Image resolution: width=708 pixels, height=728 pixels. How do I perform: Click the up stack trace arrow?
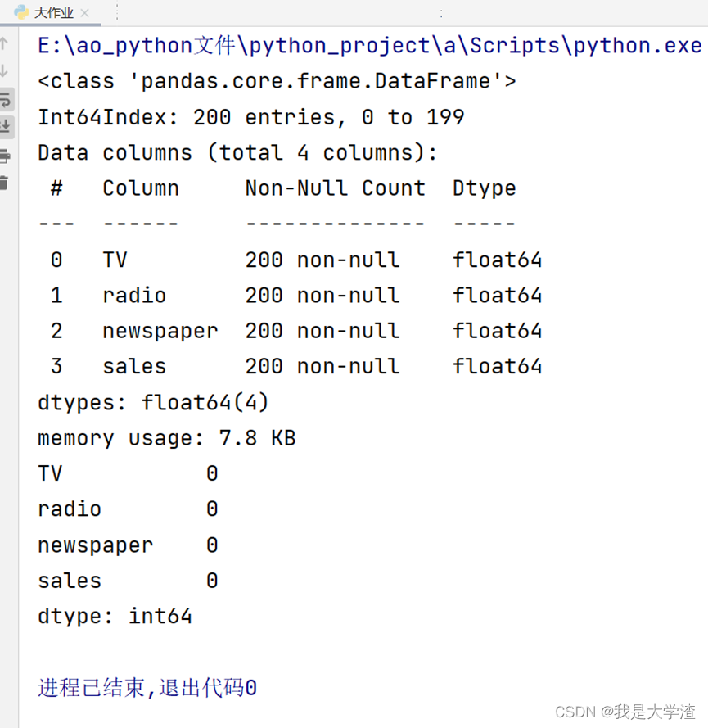[4, 43]
